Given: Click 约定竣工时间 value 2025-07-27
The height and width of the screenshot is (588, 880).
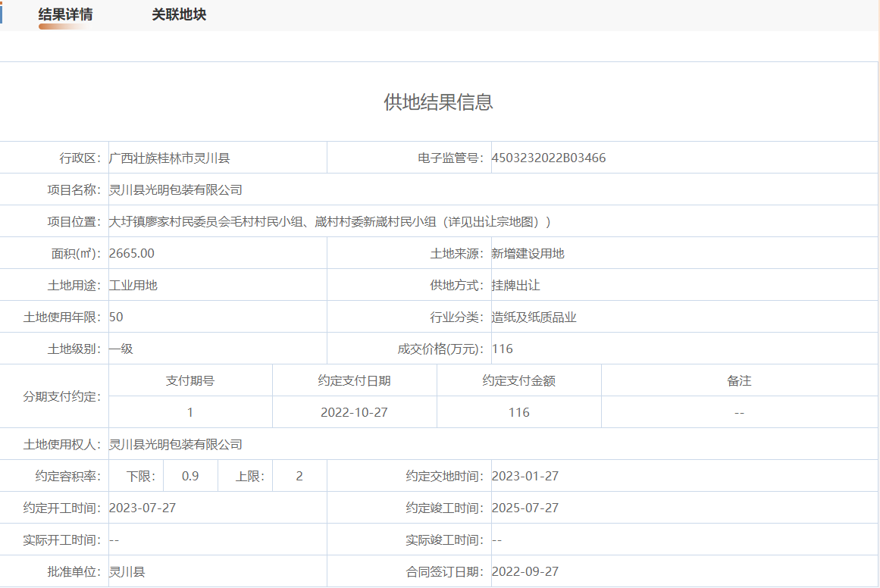Looking at the screenshot, I should [525, 508].
